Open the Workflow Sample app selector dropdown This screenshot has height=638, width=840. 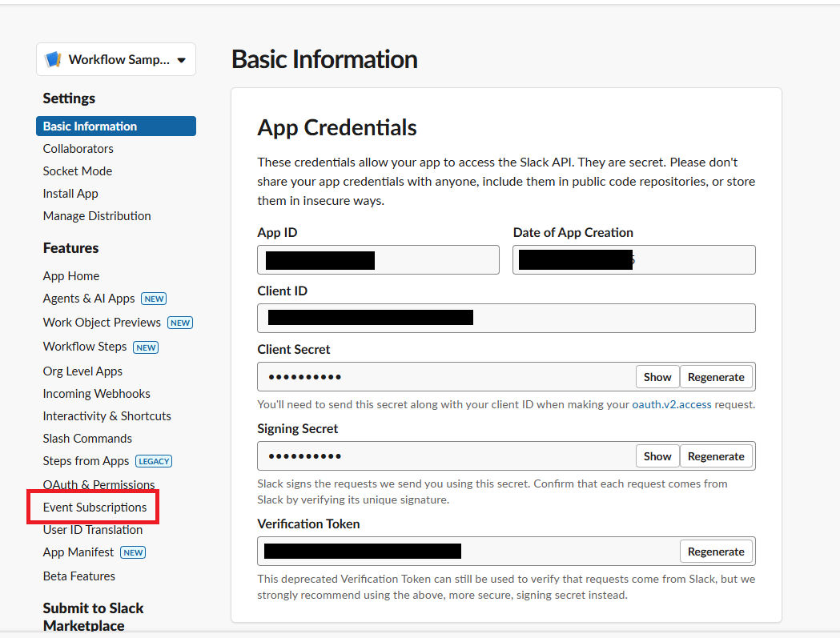116,59
